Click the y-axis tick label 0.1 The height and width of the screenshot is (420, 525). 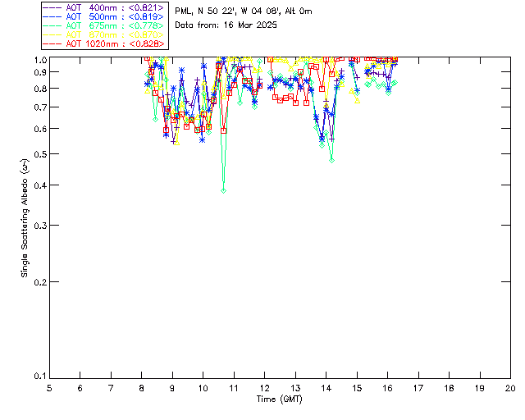click(x=39, y=377)
